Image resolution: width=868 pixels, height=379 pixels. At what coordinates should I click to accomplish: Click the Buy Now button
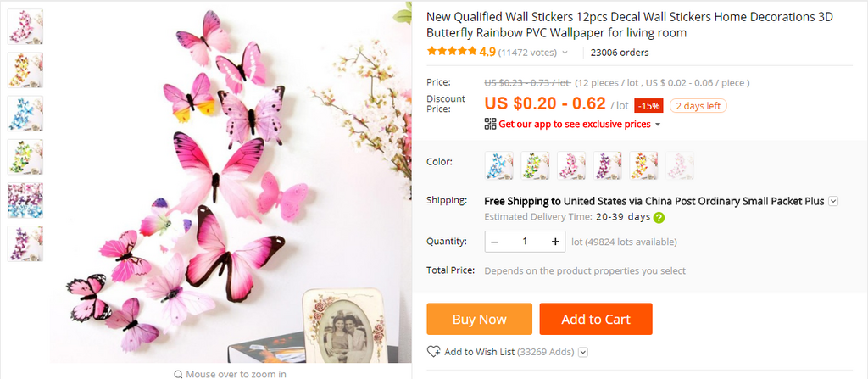pos(480,319)
